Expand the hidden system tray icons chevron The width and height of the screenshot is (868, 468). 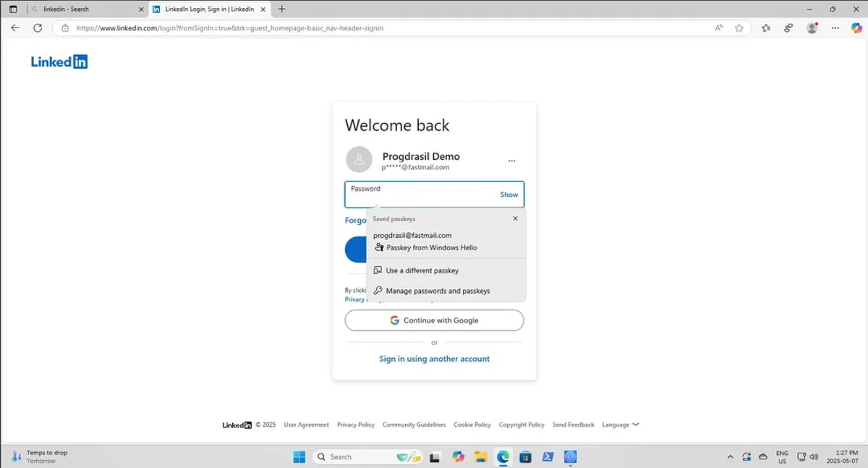(x=730, y=457)
